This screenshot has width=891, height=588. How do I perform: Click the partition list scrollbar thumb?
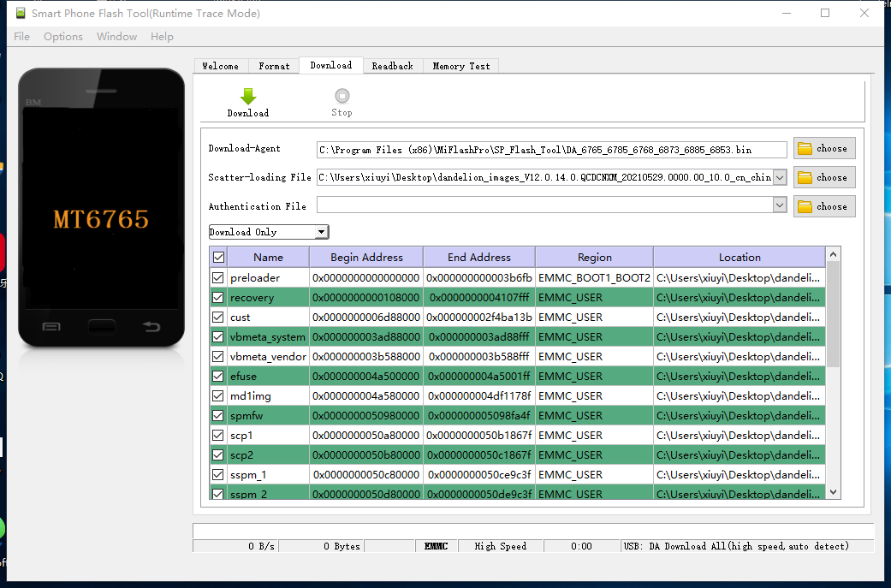tap(833, 314)
